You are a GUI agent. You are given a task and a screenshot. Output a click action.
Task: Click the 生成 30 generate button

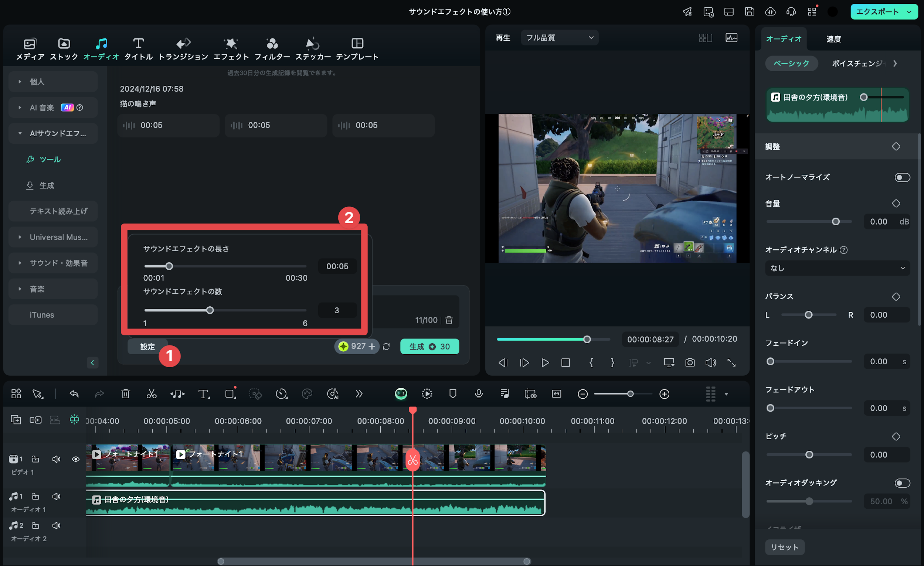(430, 346)
